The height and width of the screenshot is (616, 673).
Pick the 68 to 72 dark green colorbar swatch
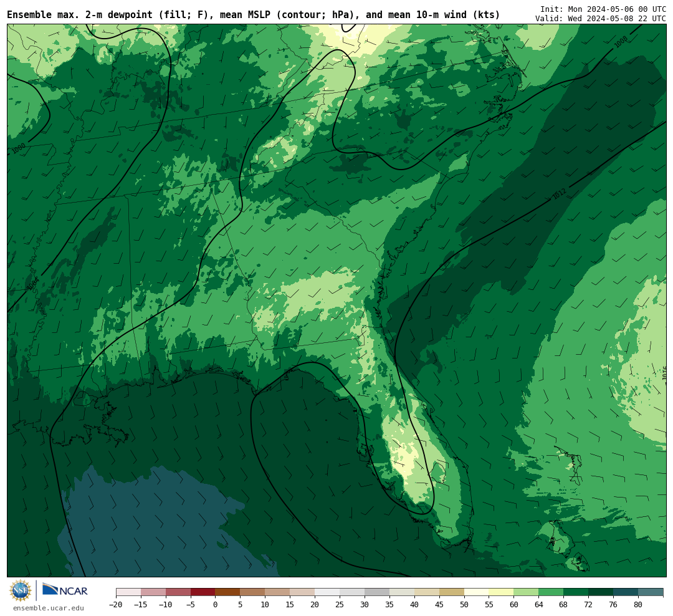pos(576,592)
